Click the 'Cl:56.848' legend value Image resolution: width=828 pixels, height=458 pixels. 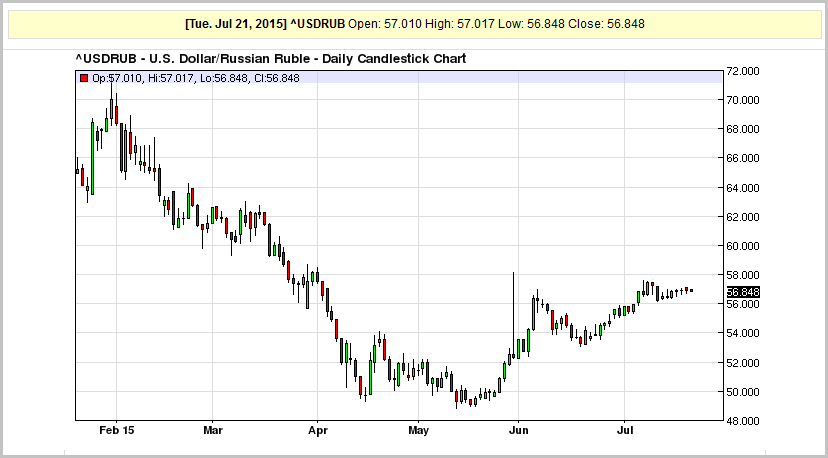tap(277, 78)
